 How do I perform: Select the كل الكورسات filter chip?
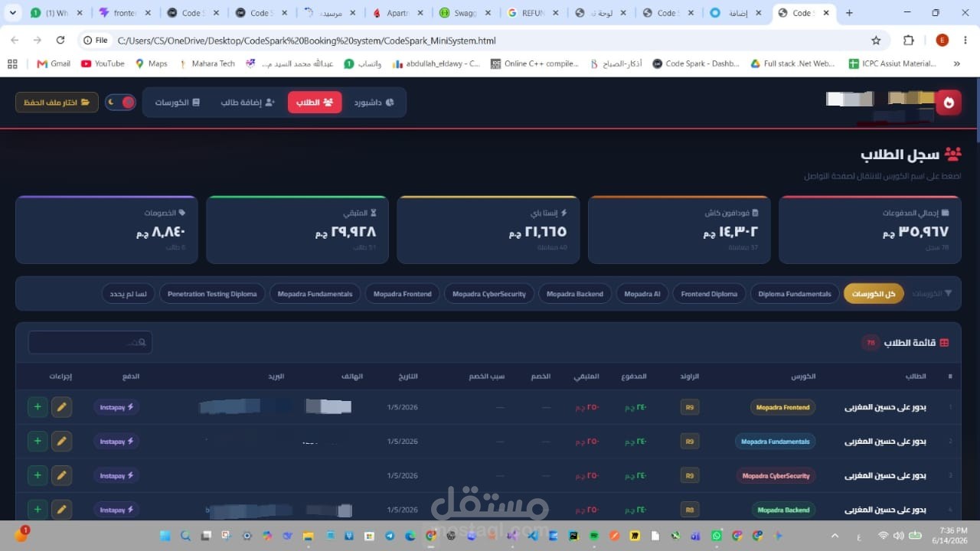(874, 294)
